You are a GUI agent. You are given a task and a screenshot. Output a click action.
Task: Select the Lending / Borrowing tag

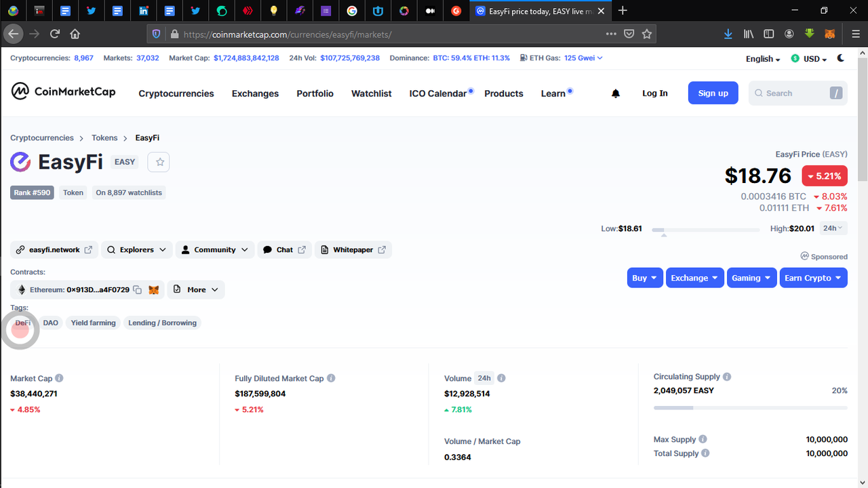point(163,323)
